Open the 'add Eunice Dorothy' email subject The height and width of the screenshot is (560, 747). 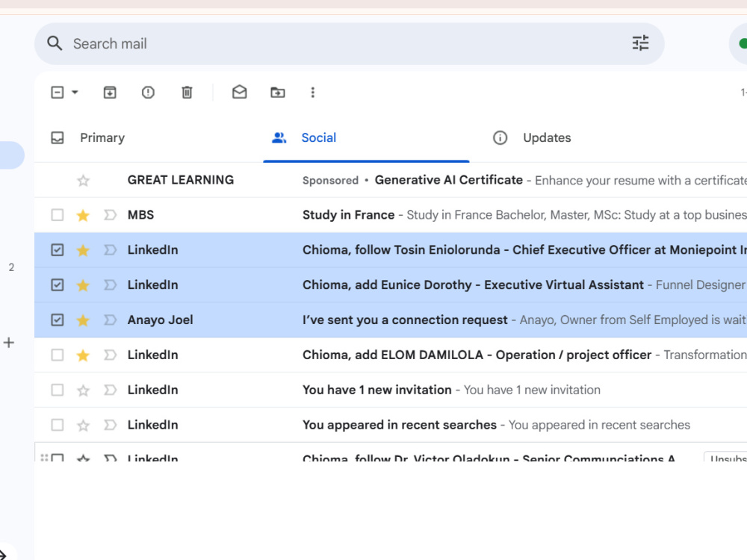pos(473,284)
